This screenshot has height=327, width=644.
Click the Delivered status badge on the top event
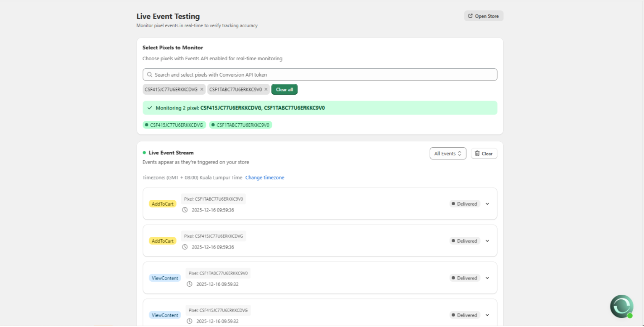click(x=464, y=203)
